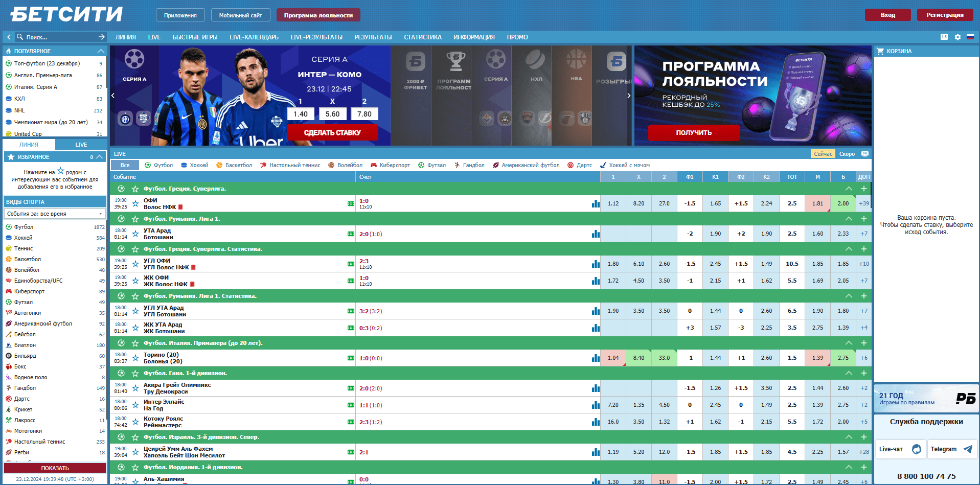This screenshot has width=980, height=485.
Task: Click the Telegram paper plane icon
Action: click(x=967, y=449)
